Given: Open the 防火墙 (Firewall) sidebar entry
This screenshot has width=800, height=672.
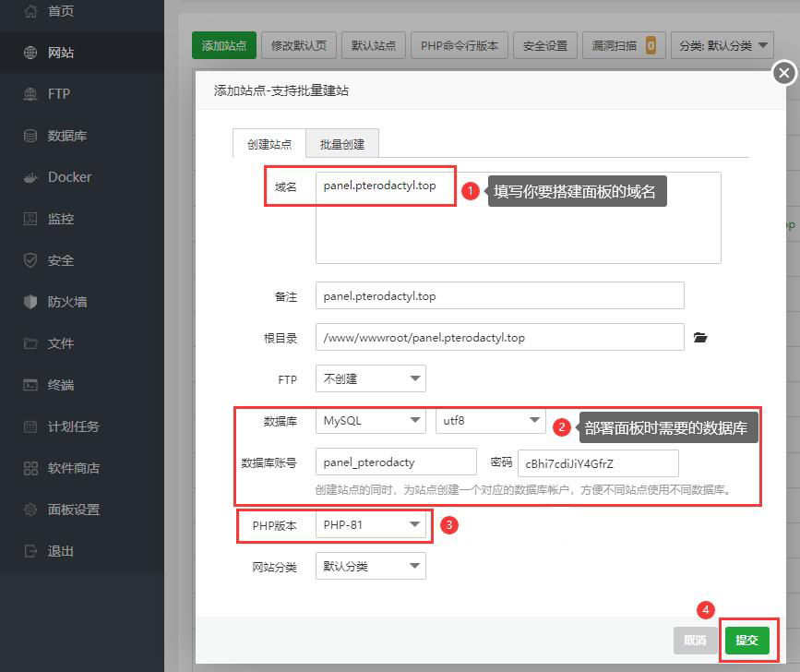Looking at the screenshot, I should (66, 302).
